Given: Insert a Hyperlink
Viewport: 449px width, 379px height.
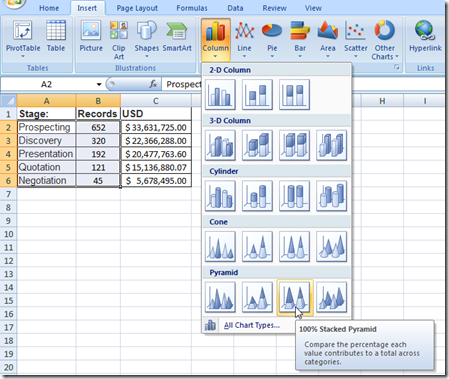Looking at the screenshot, I should point(425,37).
